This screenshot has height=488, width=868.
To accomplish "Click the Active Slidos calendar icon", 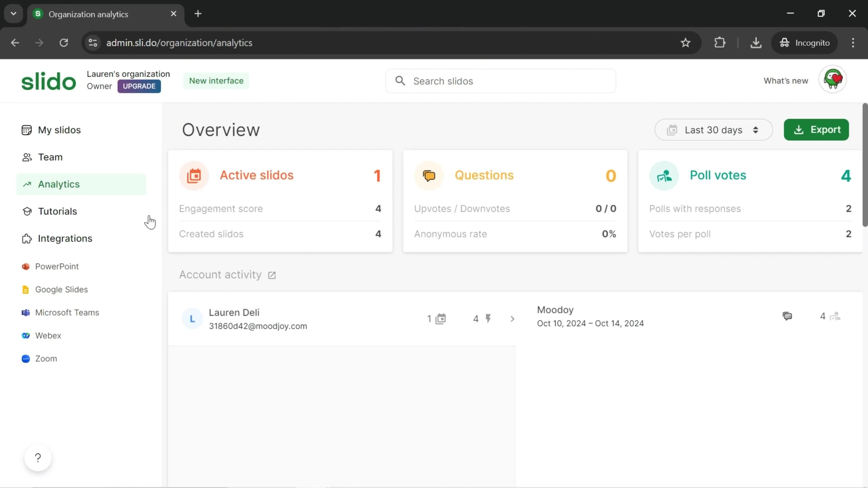I will pyautogui.click(x=194, y=175).
